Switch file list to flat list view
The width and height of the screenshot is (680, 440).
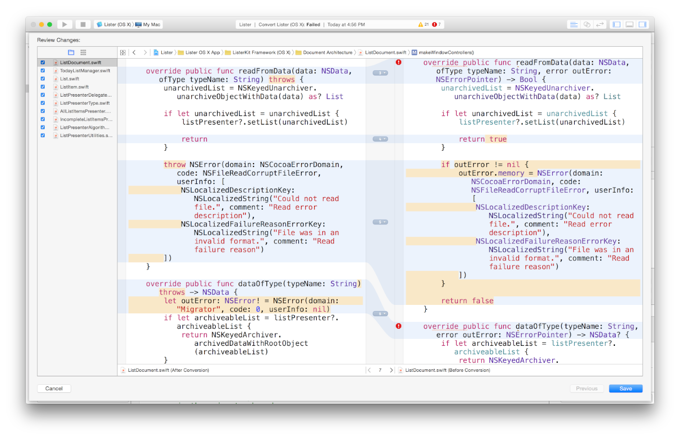tap(83, 52)
